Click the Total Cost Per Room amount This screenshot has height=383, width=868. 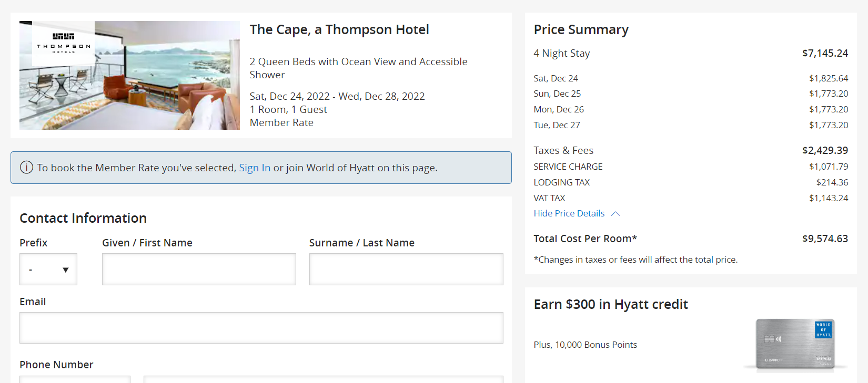tap(825, 239)
